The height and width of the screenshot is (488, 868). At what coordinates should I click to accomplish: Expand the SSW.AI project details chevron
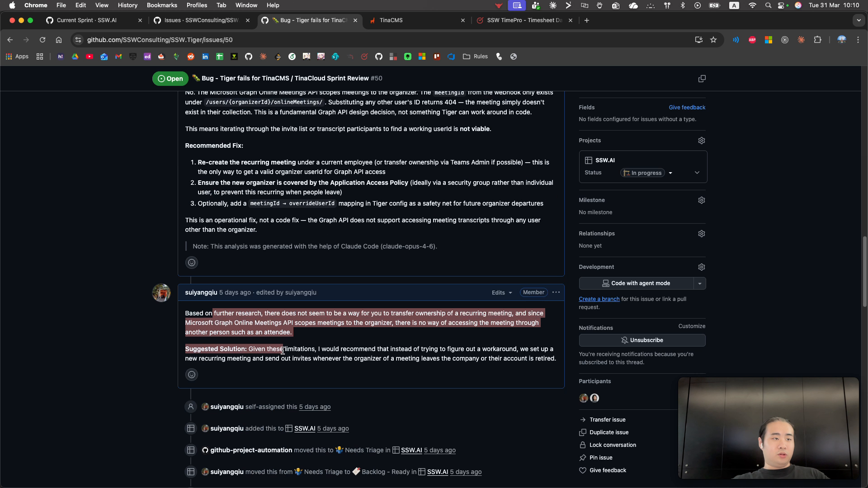click(697, 173)
